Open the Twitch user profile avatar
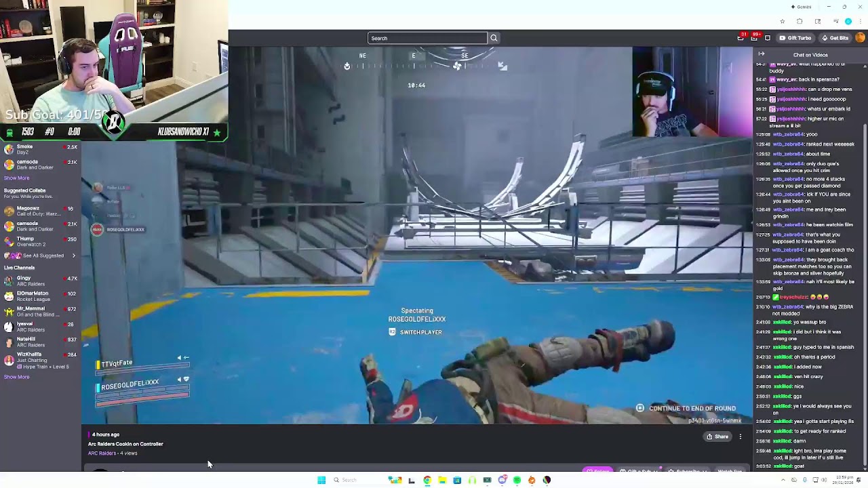Screen dimensions: 868x488 click(x=860, y=38)
